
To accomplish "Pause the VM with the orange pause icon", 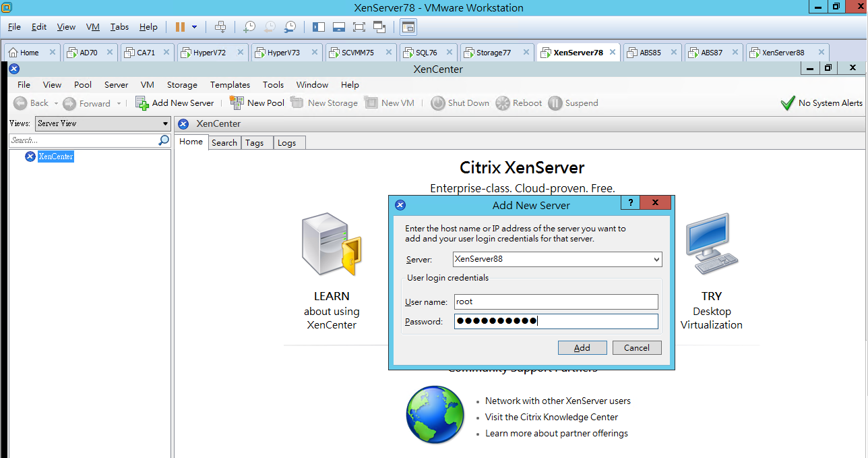I will tap(180, 27).
